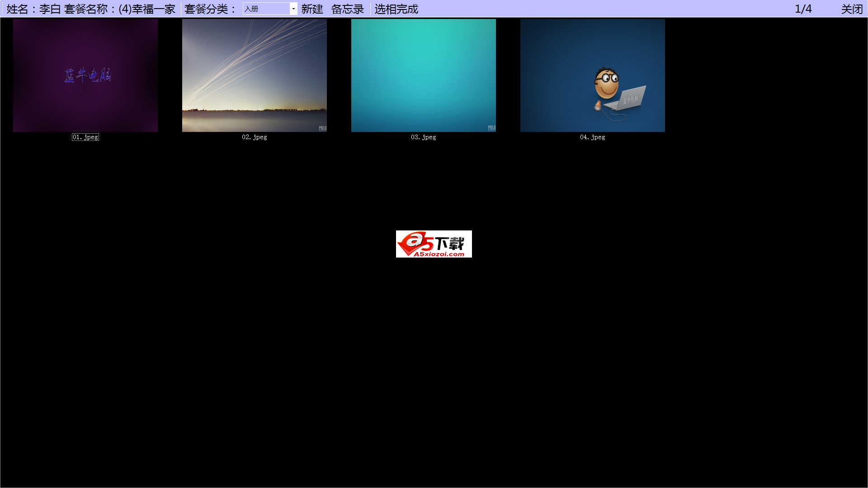Click 关闭 to close the viewer

852,9
